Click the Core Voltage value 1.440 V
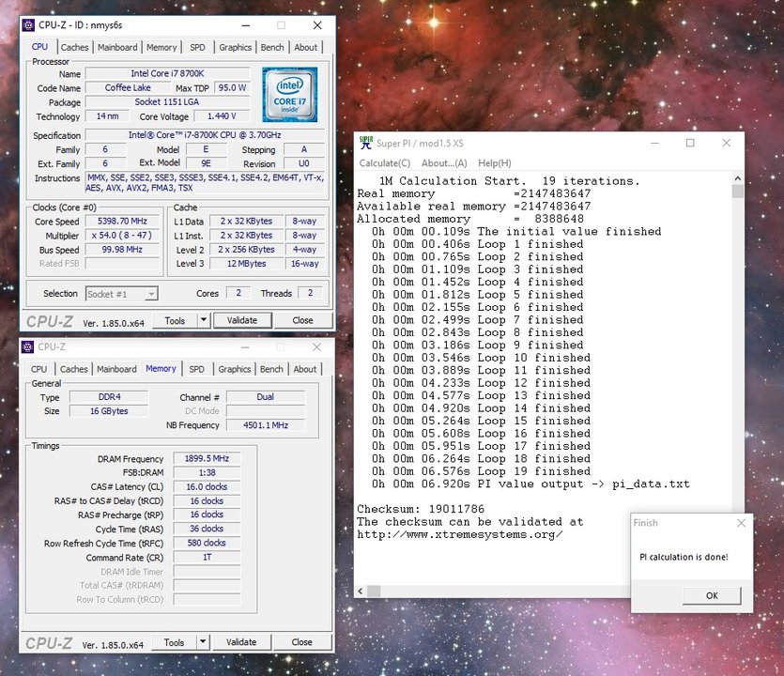 point(222,116)
